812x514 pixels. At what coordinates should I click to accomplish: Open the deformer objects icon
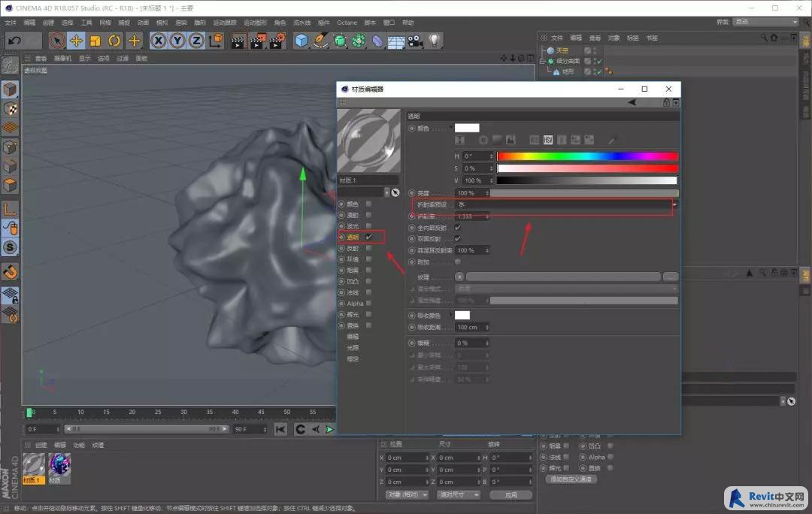[x=377, y=41]
